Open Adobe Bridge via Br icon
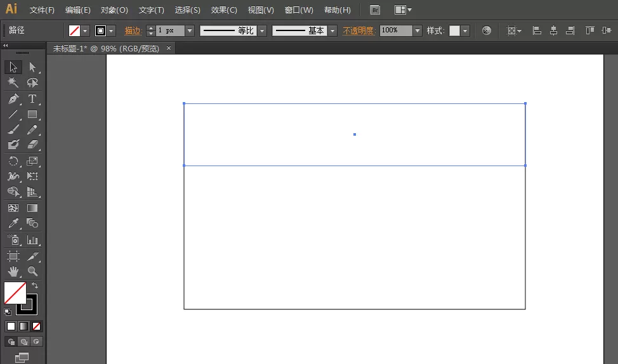Viewport: 618px width, 364px height. [375, 10]
